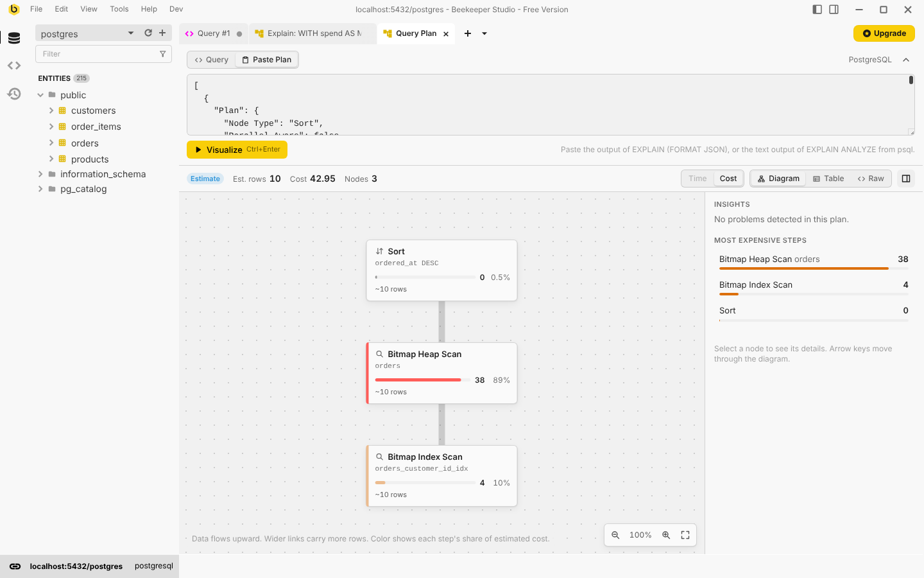Image resolution: width=924 pixels, height=578 pixels.
Task: Click the products table icon
Action: (x=62, y=159)
